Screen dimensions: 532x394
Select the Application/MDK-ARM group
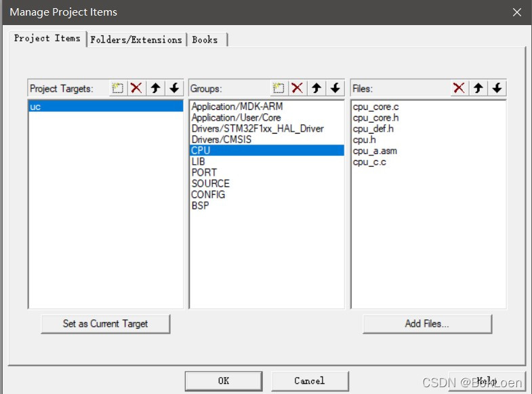[x=267, y=106]
